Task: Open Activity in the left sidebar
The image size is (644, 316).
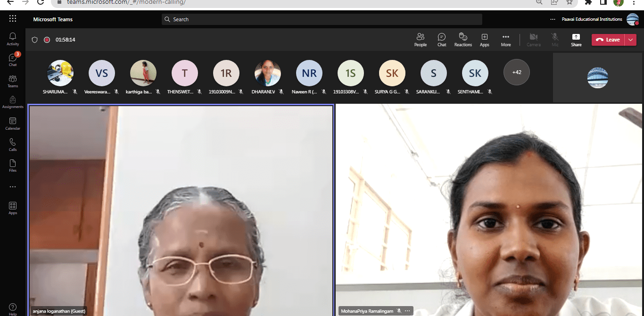Action: [13, 39]
